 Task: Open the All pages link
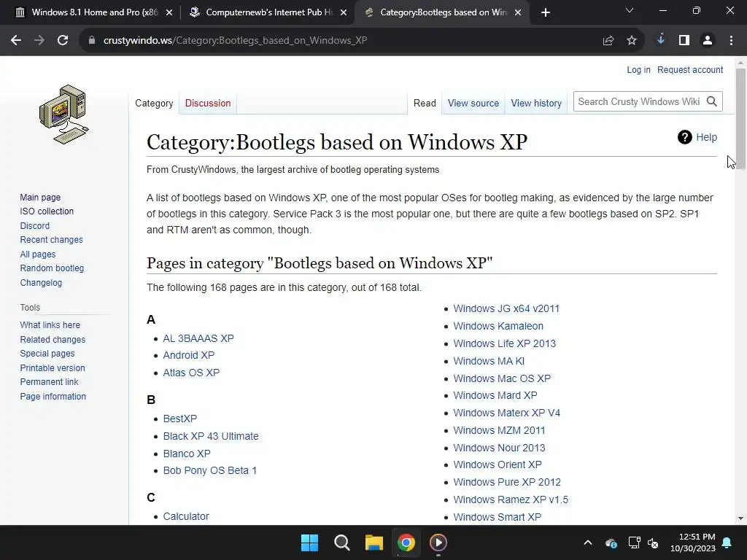38,254
